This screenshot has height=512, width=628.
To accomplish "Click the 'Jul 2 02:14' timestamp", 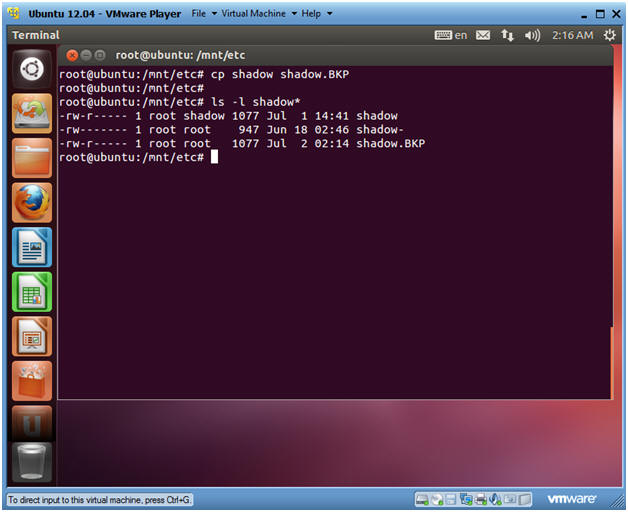I will click(308, 143).
